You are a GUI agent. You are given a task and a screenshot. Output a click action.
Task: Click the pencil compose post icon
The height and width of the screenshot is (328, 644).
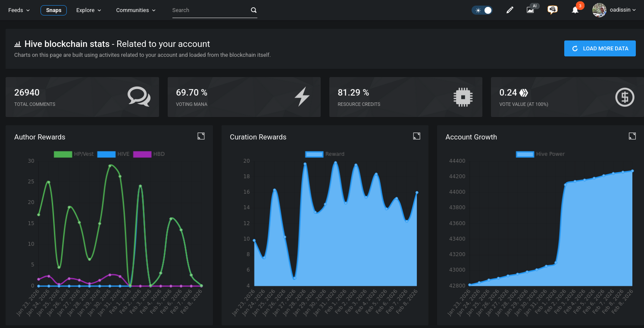point(510,10)
